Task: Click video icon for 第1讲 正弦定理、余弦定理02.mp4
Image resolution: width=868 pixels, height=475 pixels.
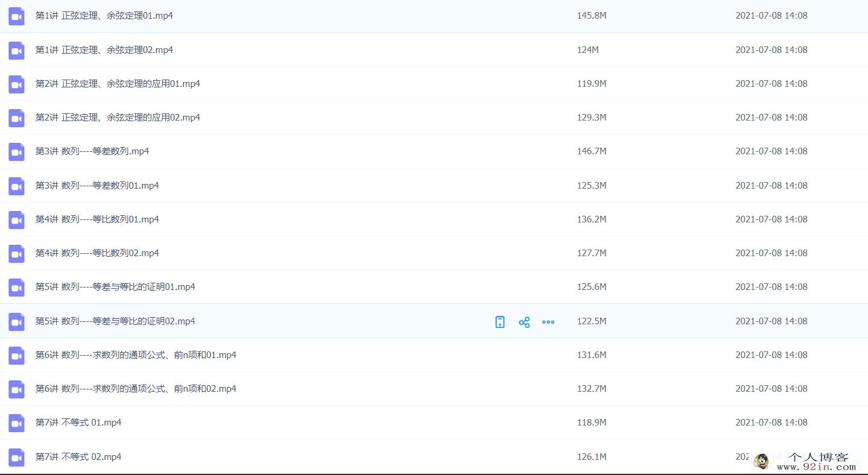Action: pos(16,51)
